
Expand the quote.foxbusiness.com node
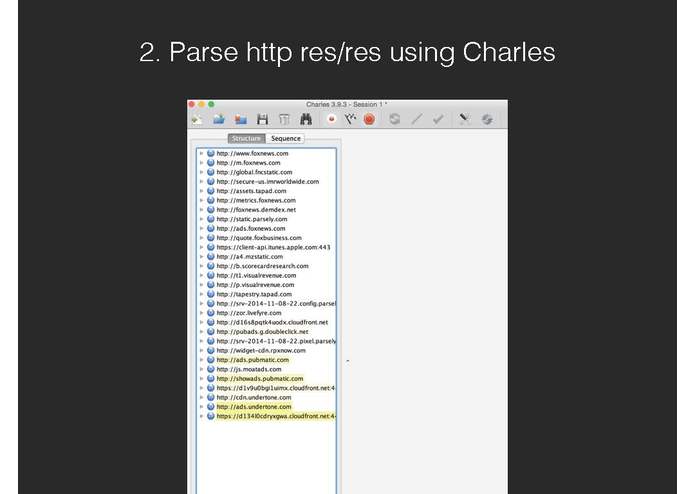click(x=202, y=238)
